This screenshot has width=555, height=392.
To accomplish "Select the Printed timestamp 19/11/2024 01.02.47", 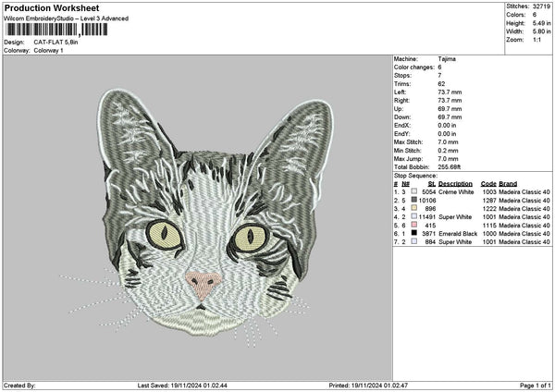I will pyautogui.click(x=379, y=386).
